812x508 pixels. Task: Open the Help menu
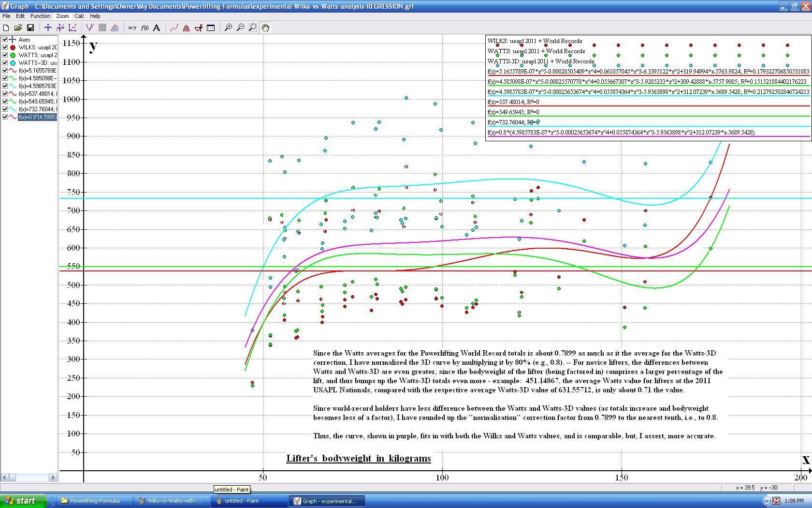(95, 16)
